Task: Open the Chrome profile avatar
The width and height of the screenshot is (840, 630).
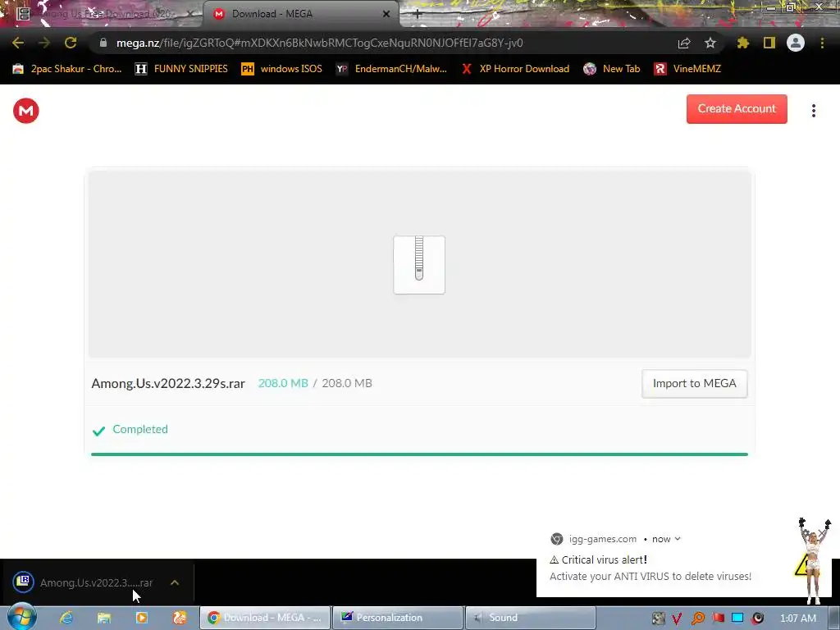Action: click(796, 43)
